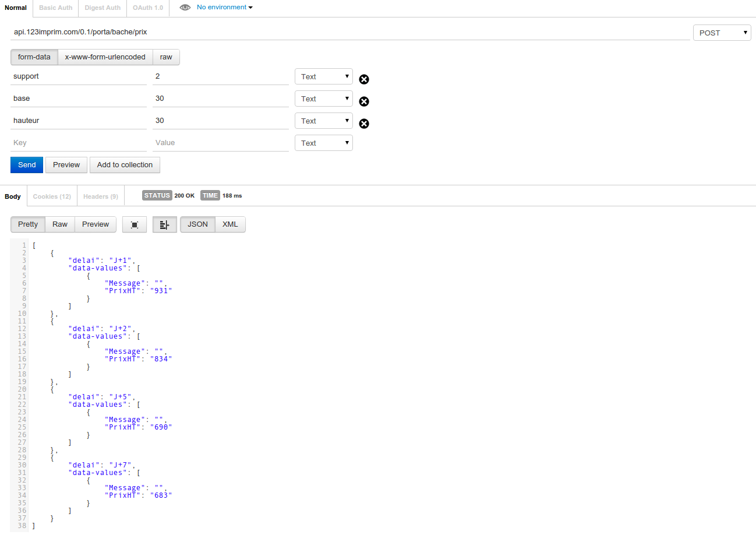Click line number 38 in the gutter

(23, 526)
